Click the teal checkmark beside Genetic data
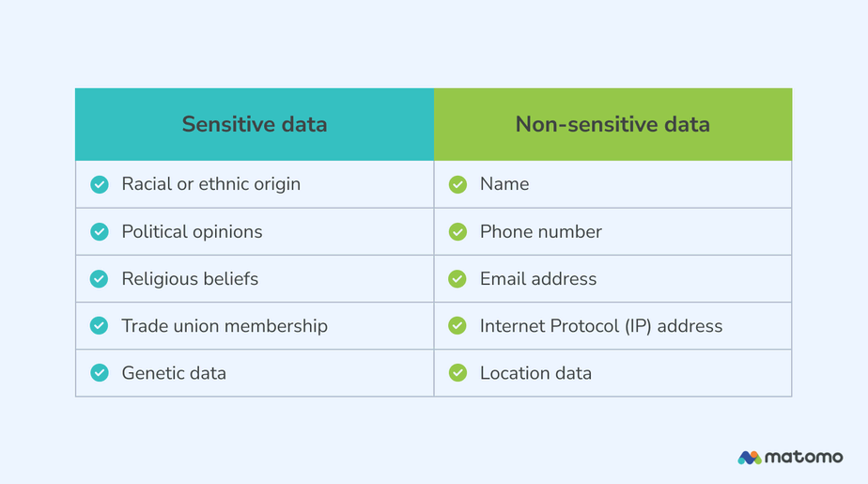The height and width of the screenshot is (484, 868). pos(100,373)
